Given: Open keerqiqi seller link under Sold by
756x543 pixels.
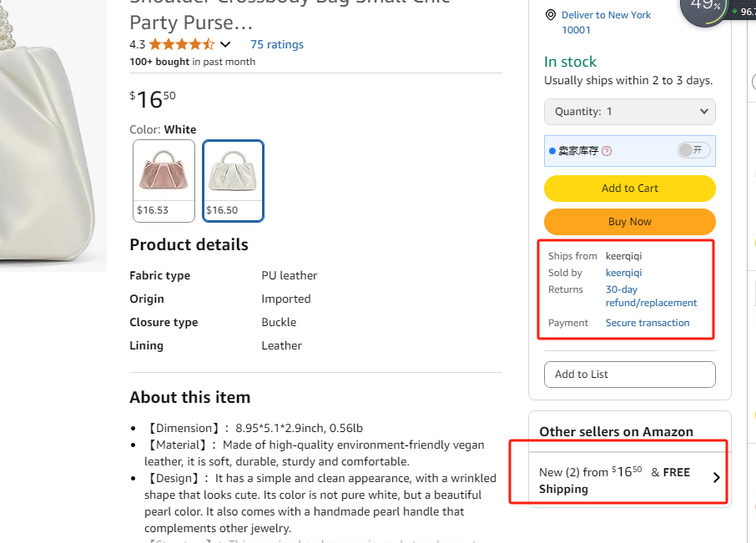Looking at the screenshot, I should pyautogui.click(x=623, y=273).
